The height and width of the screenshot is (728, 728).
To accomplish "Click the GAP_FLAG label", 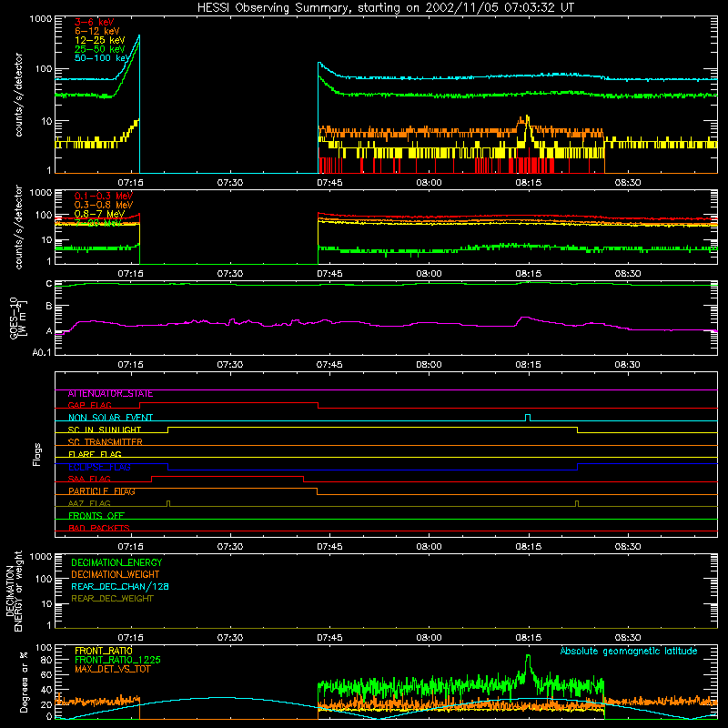I will coord(89,405).
